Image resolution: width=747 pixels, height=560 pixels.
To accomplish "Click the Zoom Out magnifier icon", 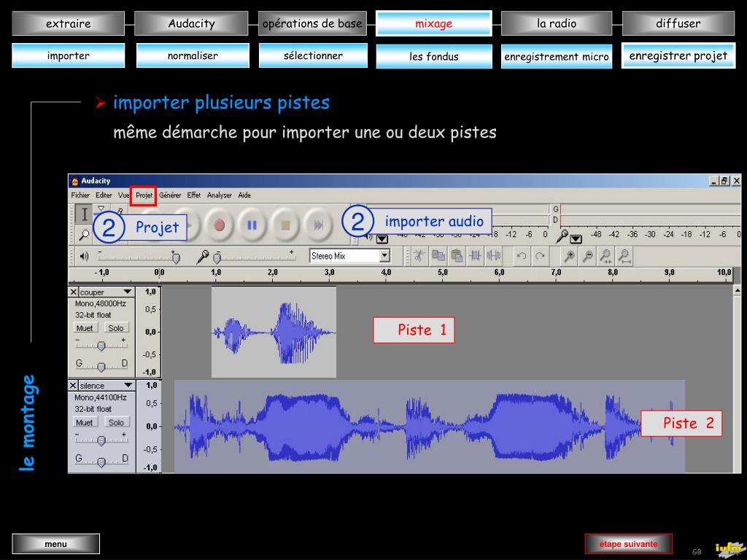I will click(587, 256).
